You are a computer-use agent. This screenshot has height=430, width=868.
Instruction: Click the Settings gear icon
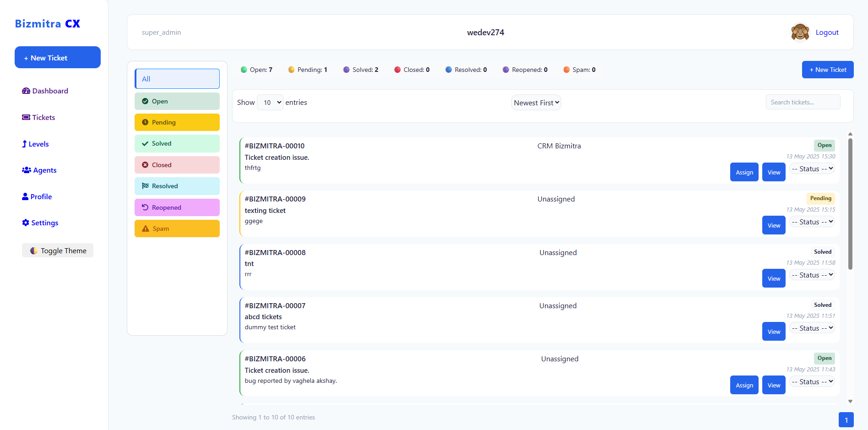click(26, 223)
